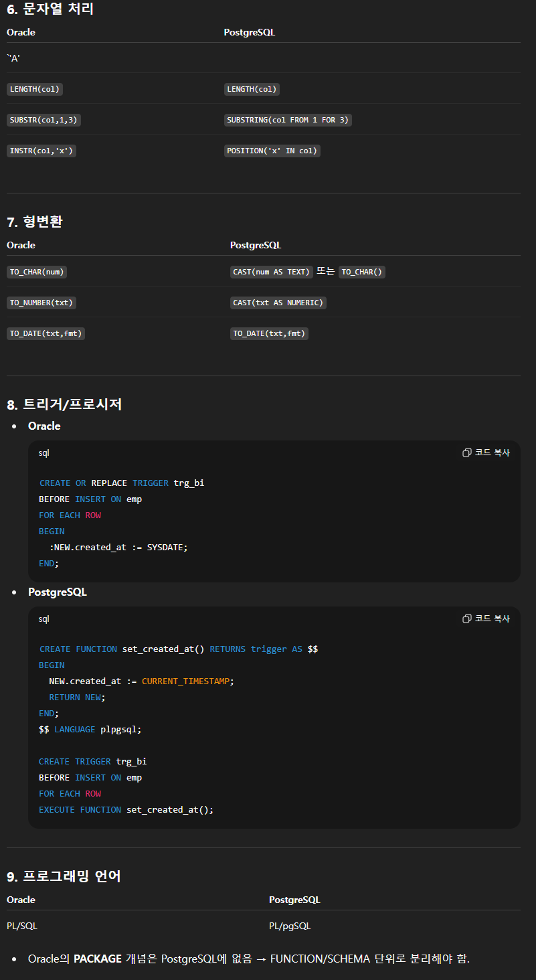Click the INSTR(col,'x') inline code element
The image size is (536, 980).
point(40,150)
